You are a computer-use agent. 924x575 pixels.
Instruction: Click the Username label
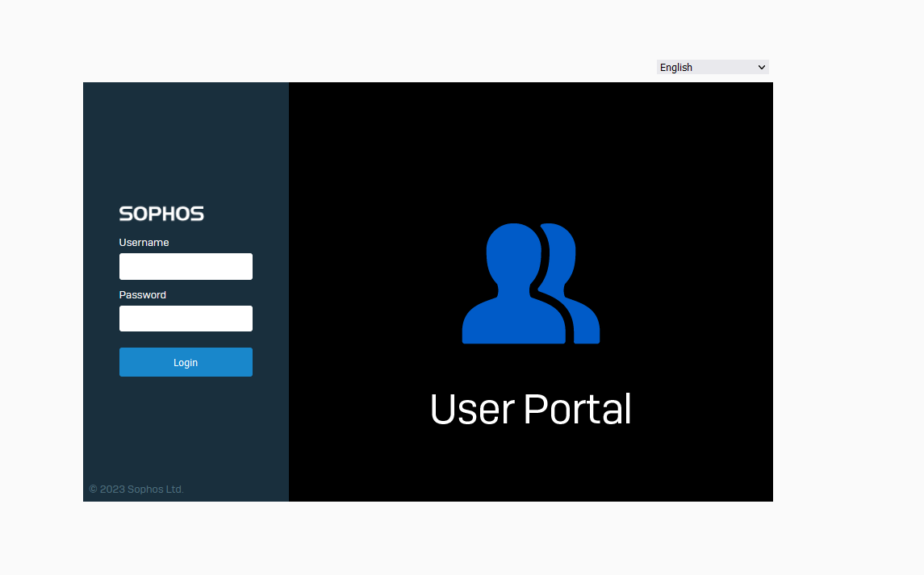point(144,242)
